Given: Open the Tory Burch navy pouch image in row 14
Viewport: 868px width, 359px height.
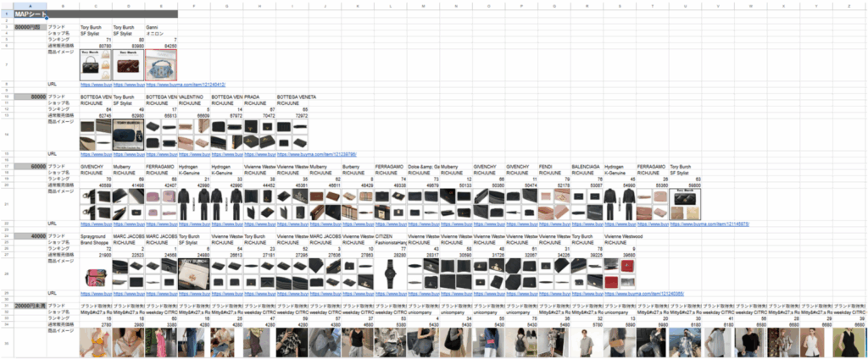Looking at the screenshot, I should [129, 135].
